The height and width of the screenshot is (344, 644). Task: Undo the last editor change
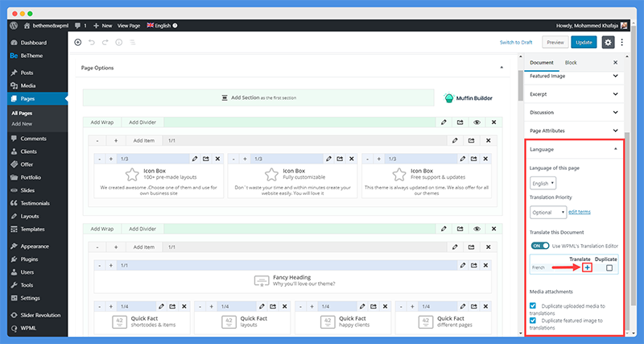click(x=92, y=43)
